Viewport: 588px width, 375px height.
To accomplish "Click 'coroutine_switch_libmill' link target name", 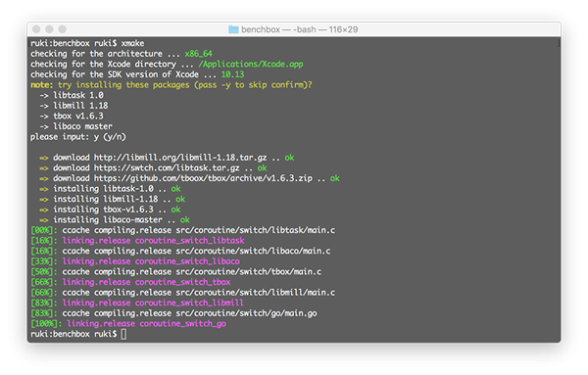I will click(x=189, y=303).
